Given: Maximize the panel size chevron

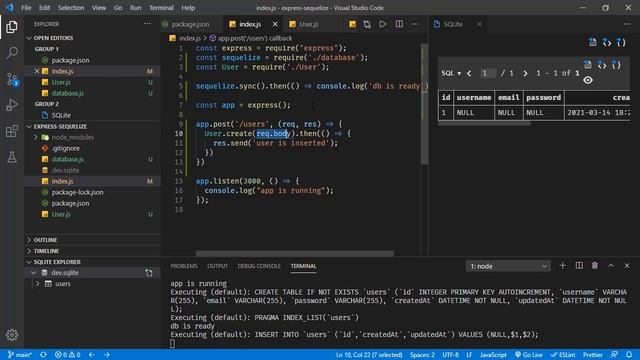Looking at the screenshot, I should 611,266.
